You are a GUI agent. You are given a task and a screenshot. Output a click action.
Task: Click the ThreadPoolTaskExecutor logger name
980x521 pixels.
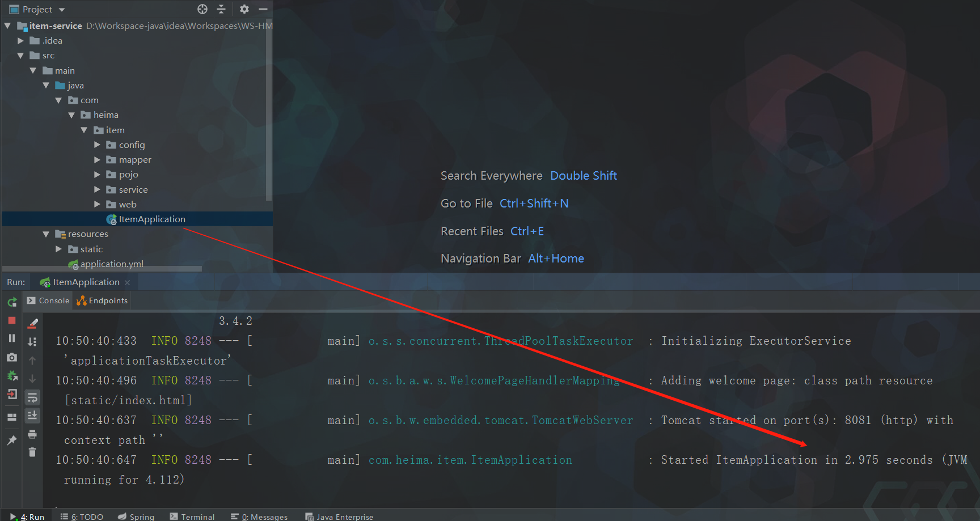(x=501, y=341)
